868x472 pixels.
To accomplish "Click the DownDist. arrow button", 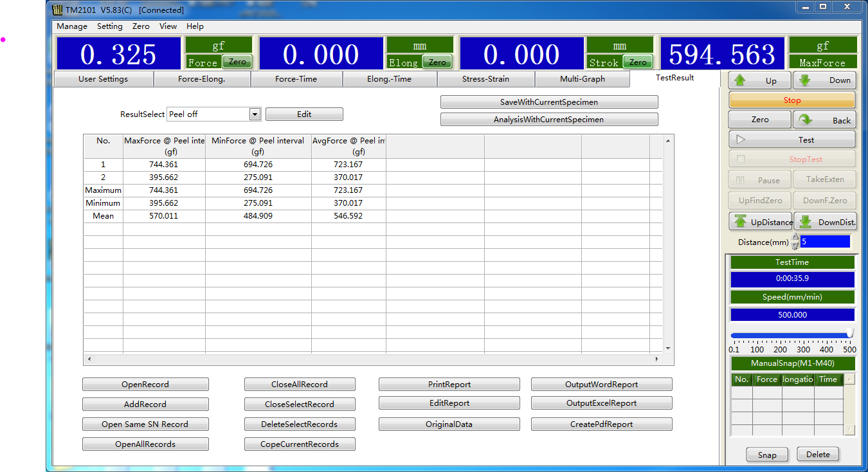I will pos(826,222).
